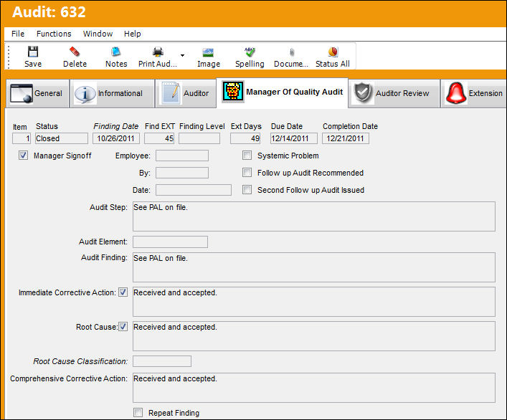Click the Delete eraser icon
The width and height of the screenshot is (507, 420).
(x=75, y=52)
